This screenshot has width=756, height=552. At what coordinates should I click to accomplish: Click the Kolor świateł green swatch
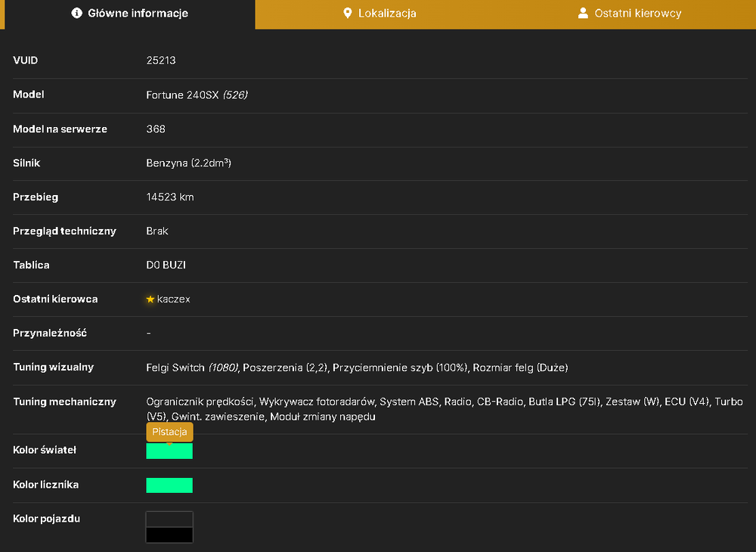[169, 451]
